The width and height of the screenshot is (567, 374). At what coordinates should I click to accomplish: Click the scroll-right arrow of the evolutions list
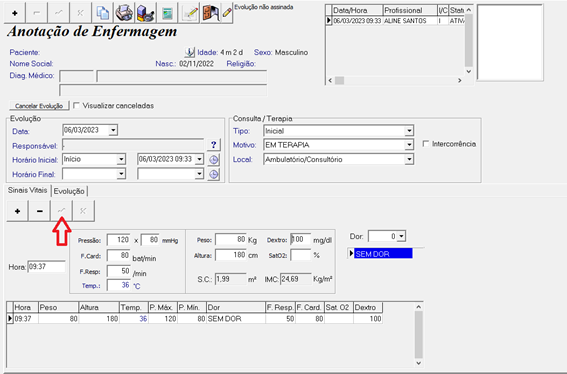pos(460,80)
